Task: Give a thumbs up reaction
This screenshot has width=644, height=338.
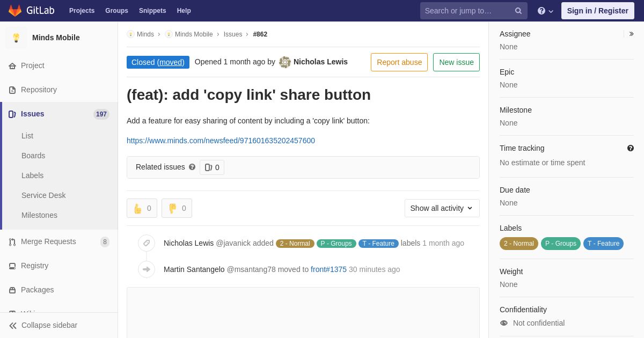Action: point(142,208)
